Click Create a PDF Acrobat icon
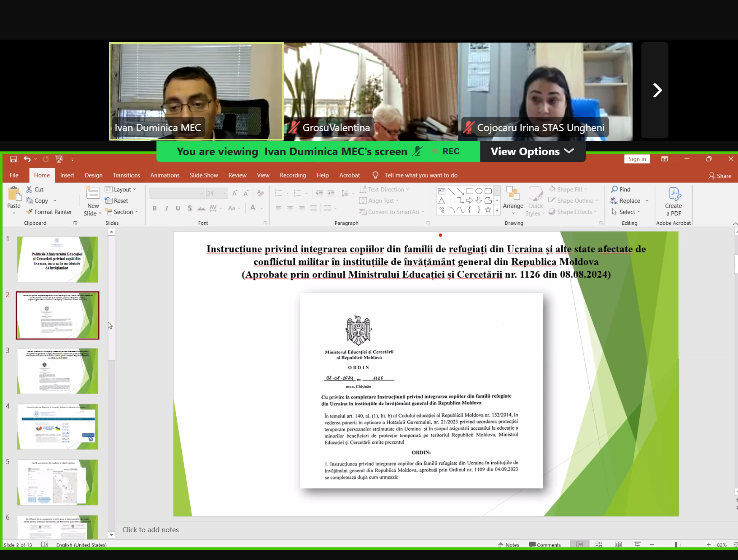Viewport: 738px width, 560px height. [x=673, y=201]
